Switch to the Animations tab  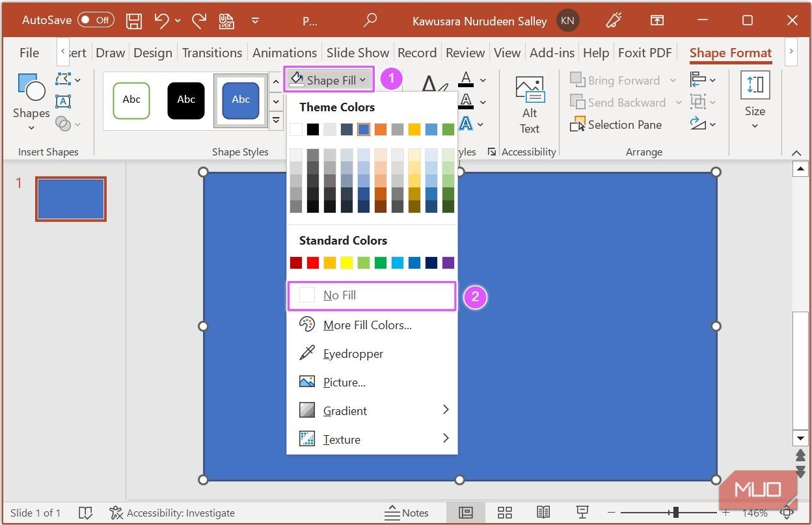click(x=284, y=53)
